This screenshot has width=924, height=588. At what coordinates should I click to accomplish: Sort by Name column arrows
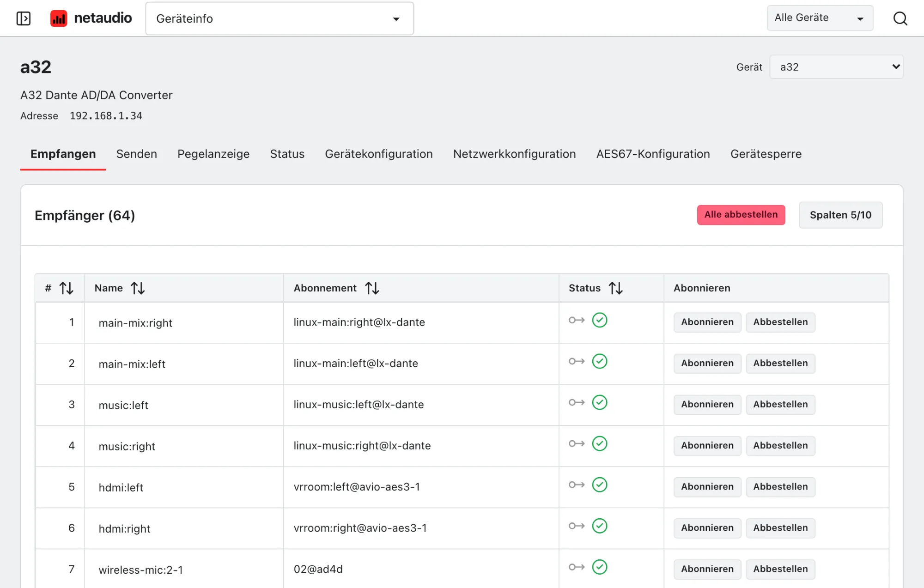coord(138,288)
